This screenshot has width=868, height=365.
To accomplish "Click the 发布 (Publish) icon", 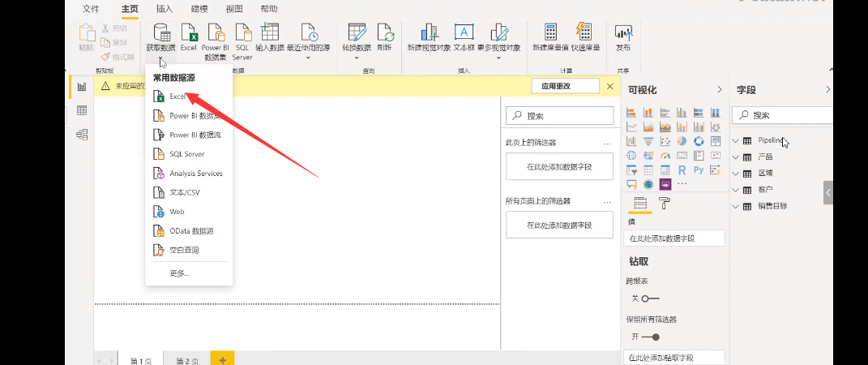I will 622,32.
